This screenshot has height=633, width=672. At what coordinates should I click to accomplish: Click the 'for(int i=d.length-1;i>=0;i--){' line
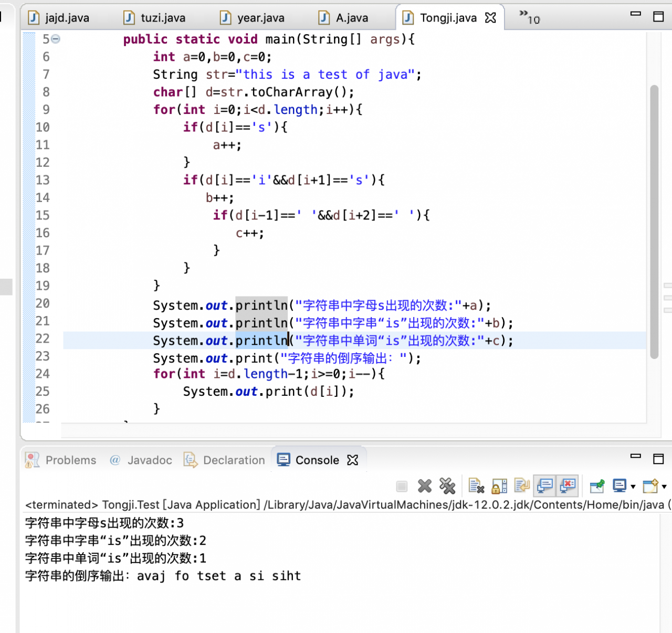click(x=269, y=374)
